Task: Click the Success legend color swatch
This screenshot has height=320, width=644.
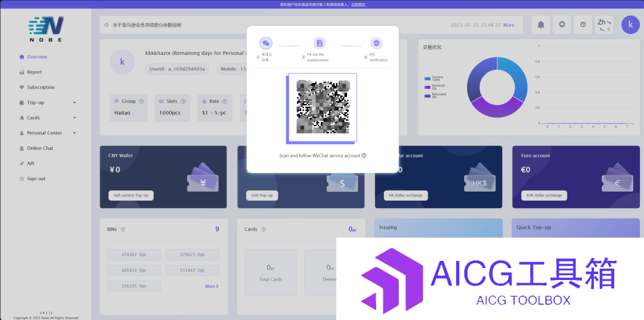Action: point(428,78)
